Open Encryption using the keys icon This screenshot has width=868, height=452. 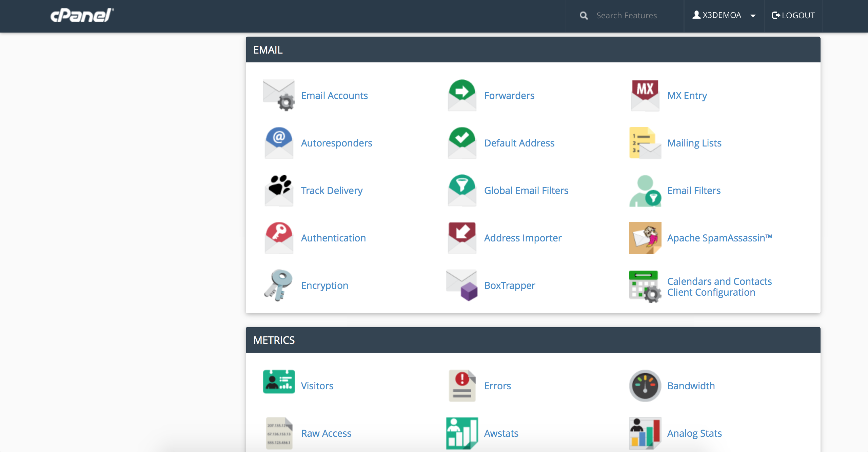click(278, 285)
